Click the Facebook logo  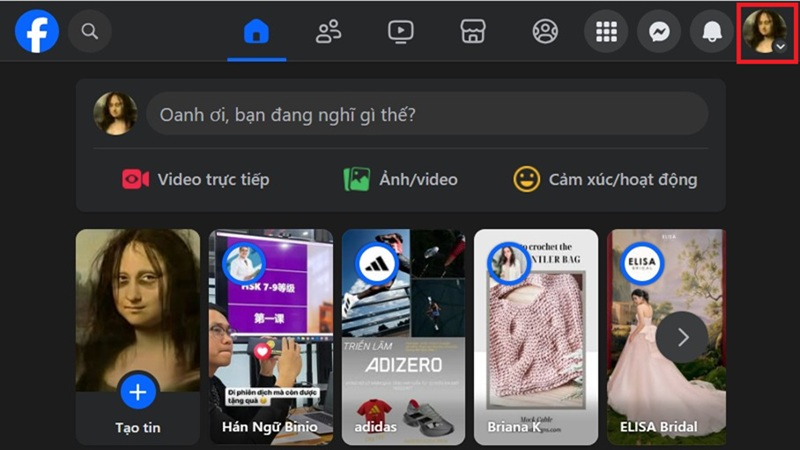coord(37,31)
